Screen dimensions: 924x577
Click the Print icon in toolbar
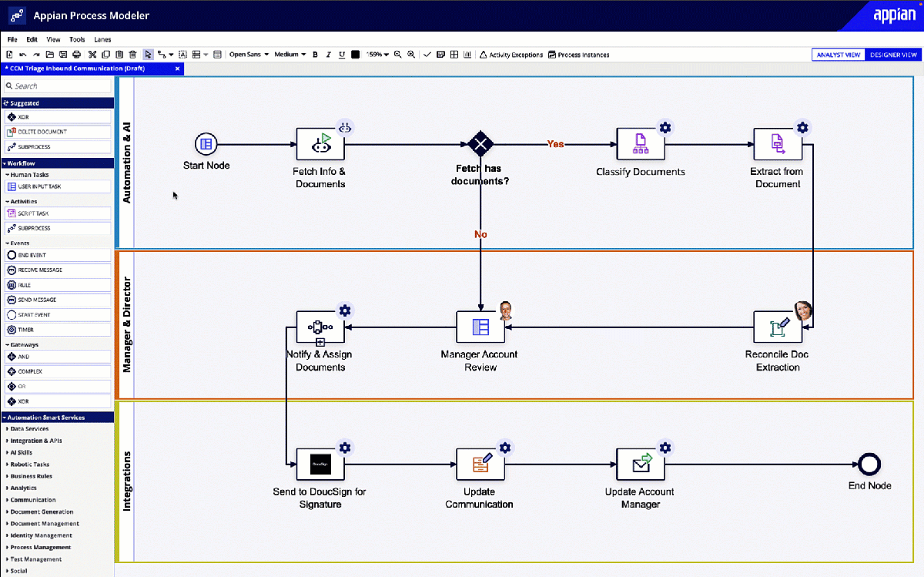pyautogui.click(x=76, y=55)
